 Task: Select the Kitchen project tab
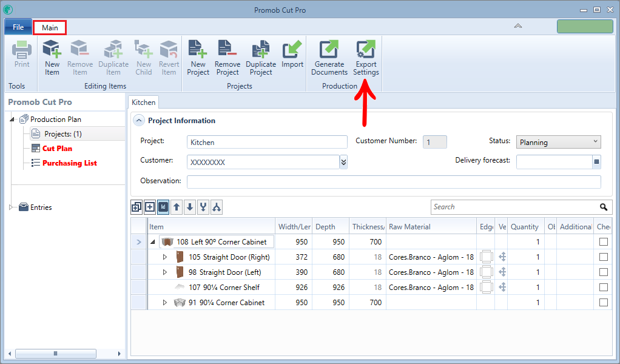coord(144,103)
